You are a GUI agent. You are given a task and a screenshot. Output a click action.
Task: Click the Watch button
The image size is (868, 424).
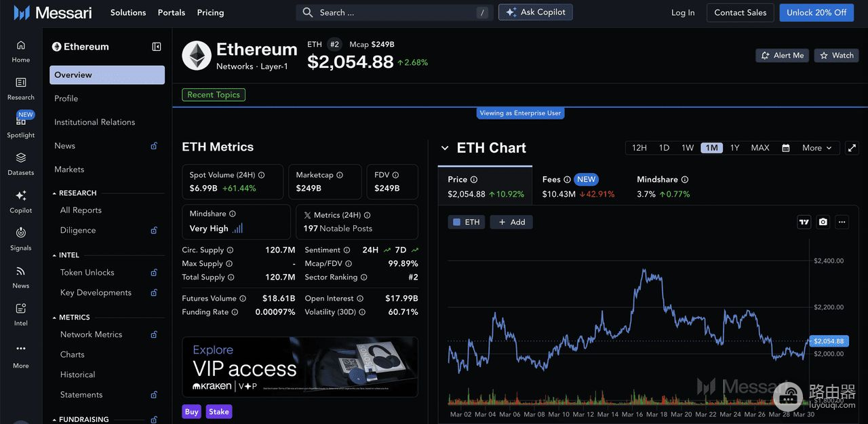tap(837, 56)
